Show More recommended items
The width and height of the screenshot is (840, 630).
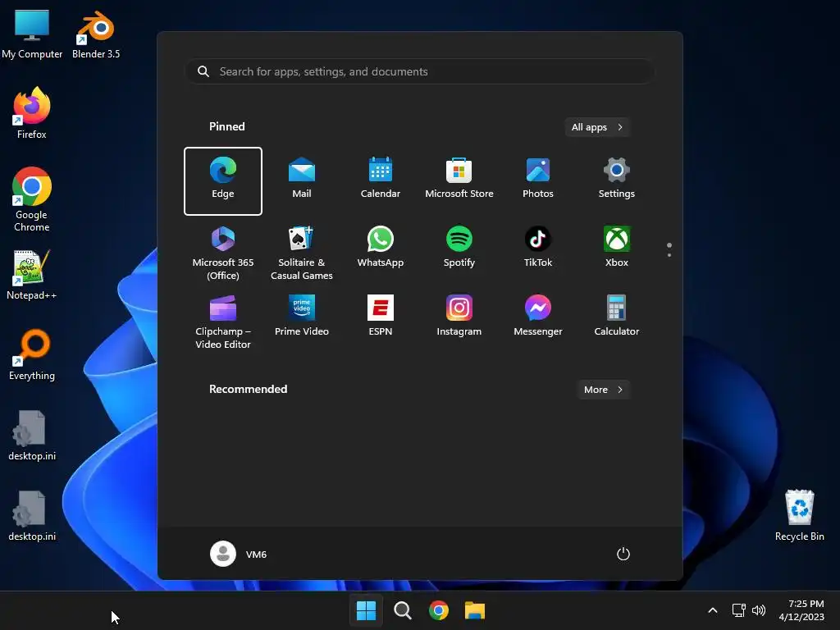point(603,390)
